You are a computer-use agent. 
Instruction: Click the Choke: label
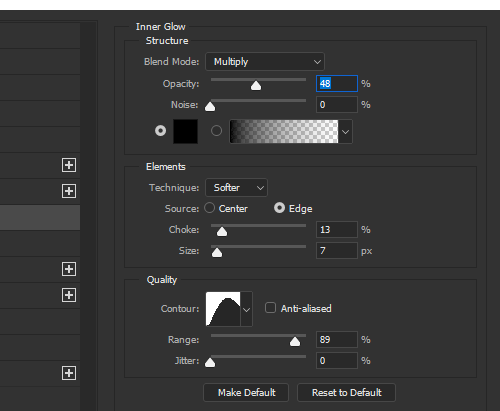tap(184, 230)
